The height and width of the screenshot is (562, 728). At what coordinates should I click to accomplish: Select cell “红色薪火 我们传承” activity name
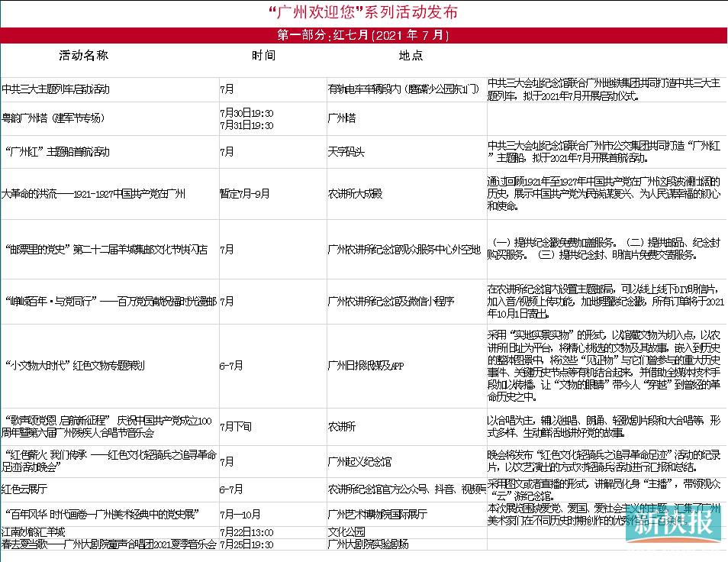tap(110, 460)
